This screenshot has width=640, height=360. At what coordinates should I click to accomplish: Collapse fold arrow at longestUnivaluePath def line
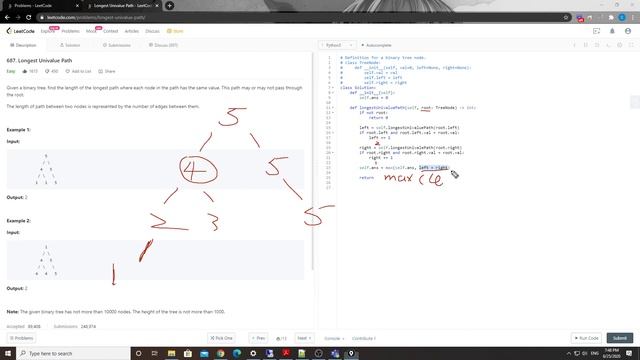[333, 108]
